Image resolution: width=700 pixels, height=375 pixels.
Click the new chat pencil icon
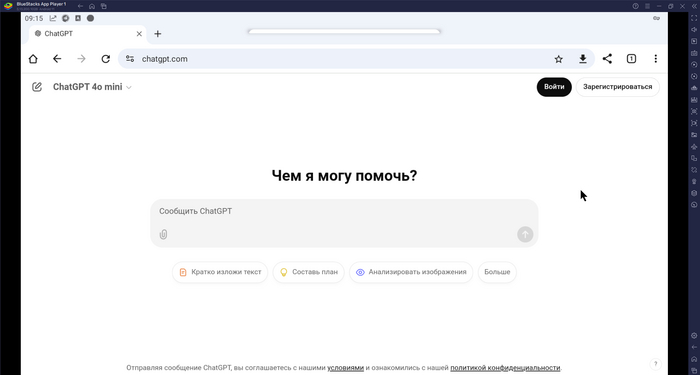click(x=37, y=87)
